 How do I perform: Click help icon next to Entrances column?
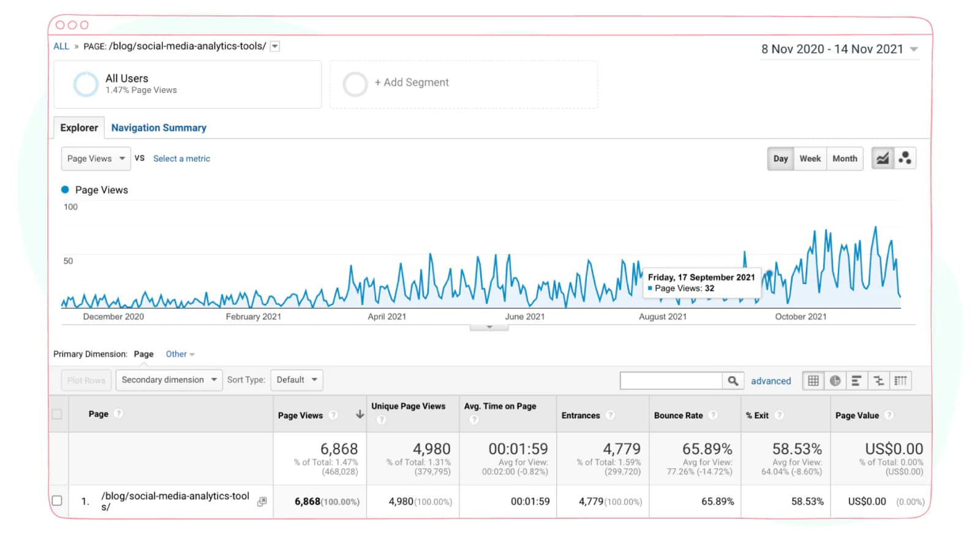coord(610,415)
